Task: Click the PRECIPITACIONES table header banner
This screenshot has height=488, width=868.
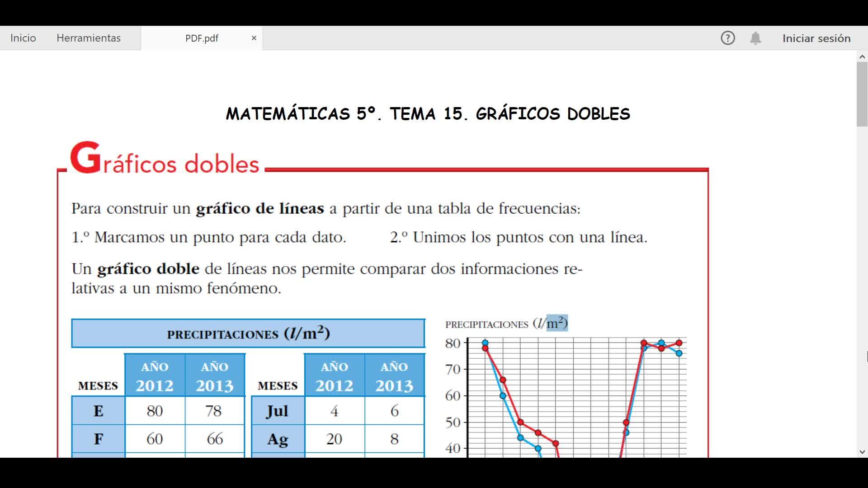Action: coord(248,333)
